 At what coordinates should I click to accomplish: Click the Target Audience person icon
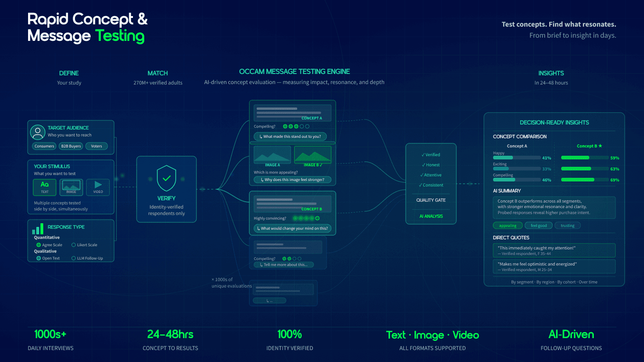37,132
